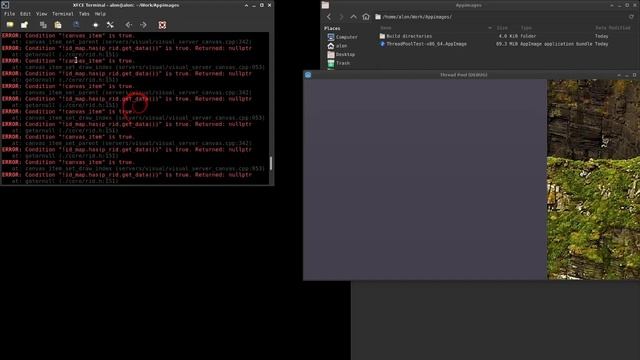
Task: Click the Paste icon in terminal toolbar
Action: 58,25
